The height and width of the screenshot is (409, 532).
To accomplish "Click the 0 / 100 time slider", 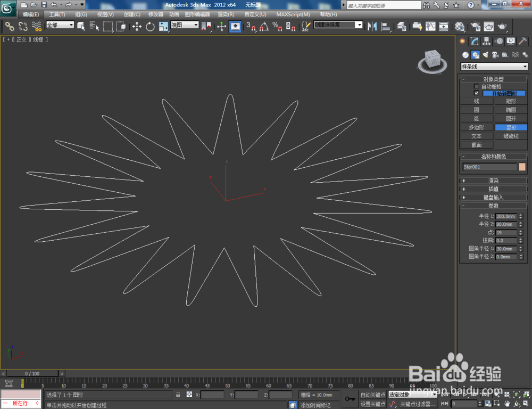I will (x=32, y=373).
